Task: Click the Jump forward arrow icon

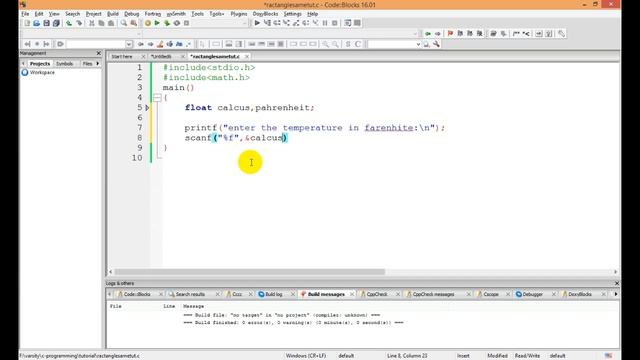Action: (438, 33)
